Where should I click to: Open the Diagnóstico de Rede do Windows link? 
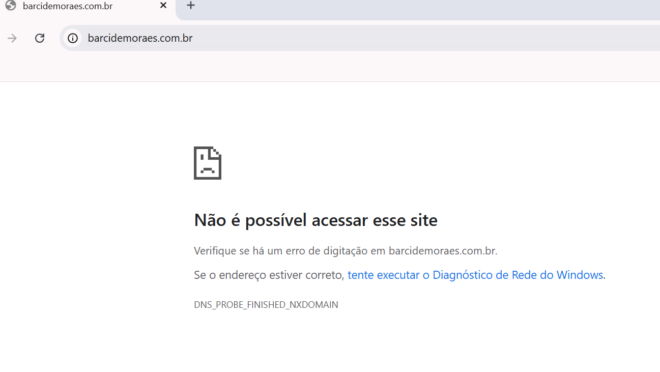[x=475, y=275]
